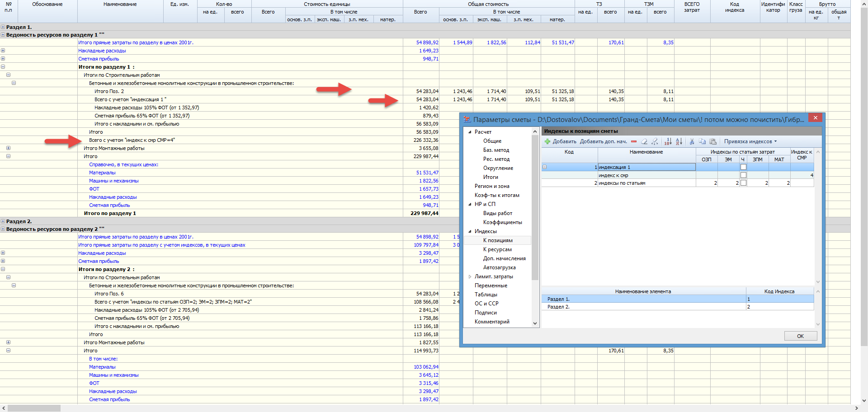Click the eraser clear icon in the index toolbar
Viewport: 868px width, 412px height.
644,141
